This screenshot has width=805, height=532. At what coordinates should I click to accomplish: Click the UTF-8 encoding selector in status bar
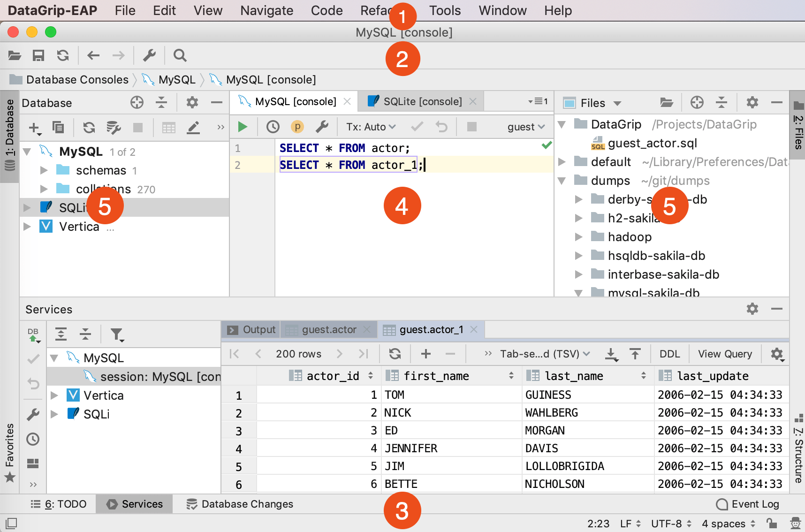(x=671, y=524)
